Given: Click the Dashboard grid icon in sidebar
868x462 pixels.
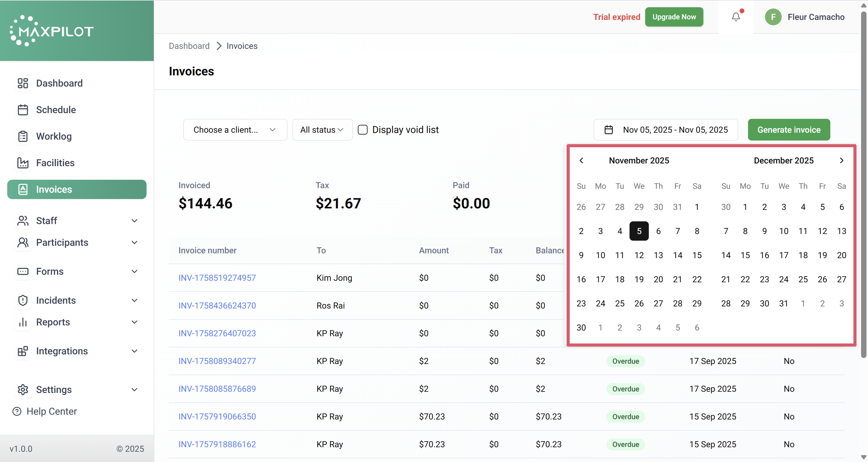Looking at the screenshot, I should (x=23, y=83).
